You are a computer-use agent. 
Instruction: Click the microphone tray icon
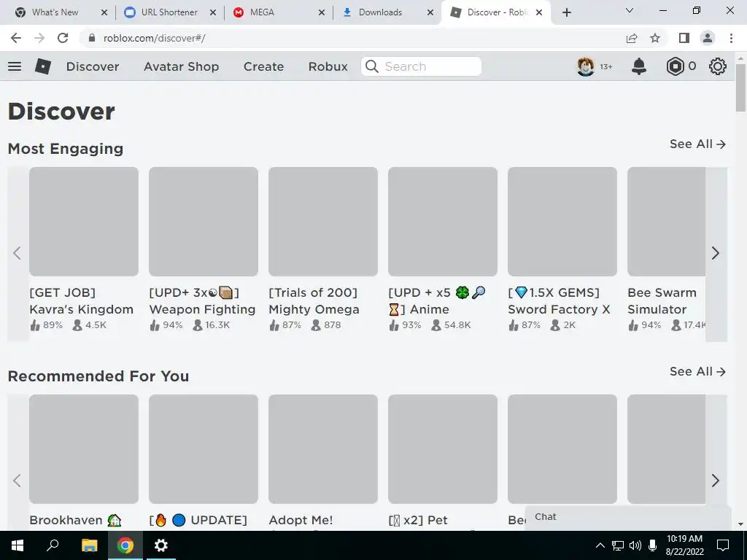coord(652,545)
